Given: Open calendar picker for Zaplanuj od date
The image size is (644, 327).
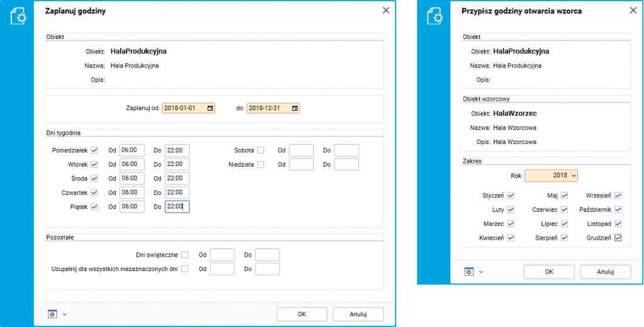Looking at the screenshot, I should (210, 108).
